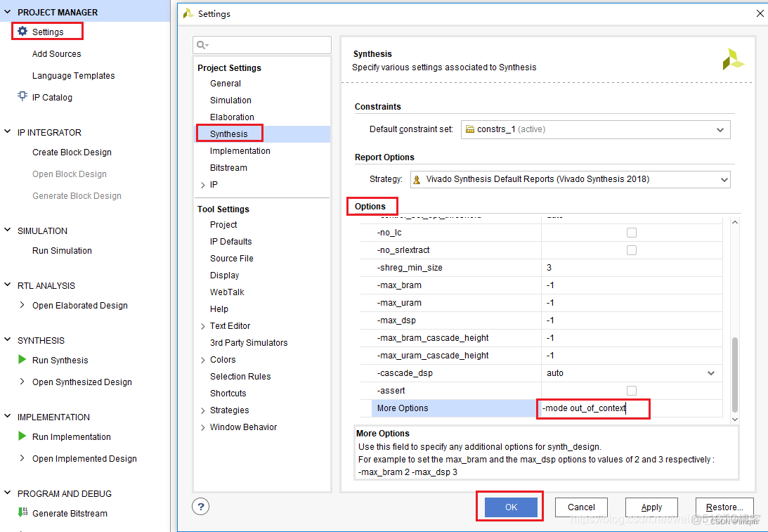
Task: Select the WebTalk tool settings entry
Action: tap(227, 292)
